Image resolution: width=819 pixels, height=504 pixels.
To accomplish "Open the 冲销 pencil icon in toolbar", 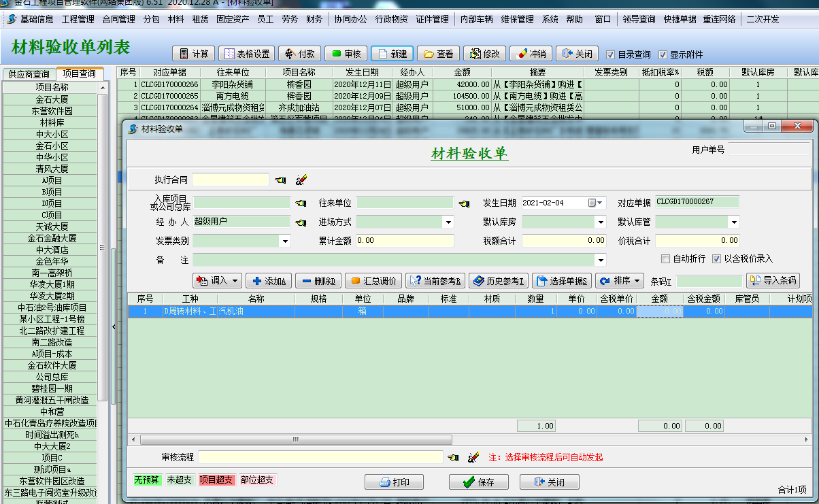I will tap(525, 53).
